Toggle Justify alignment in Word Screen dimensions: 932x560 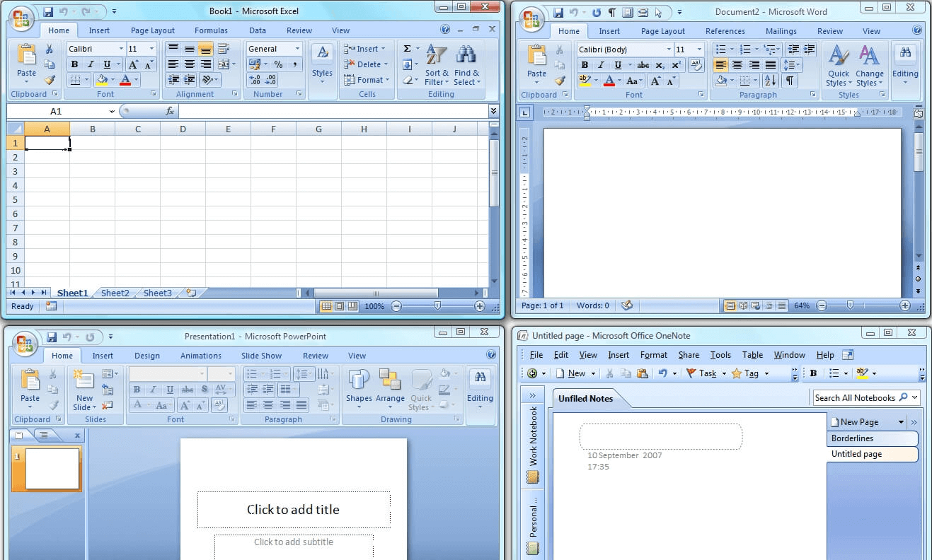point(771,64)
